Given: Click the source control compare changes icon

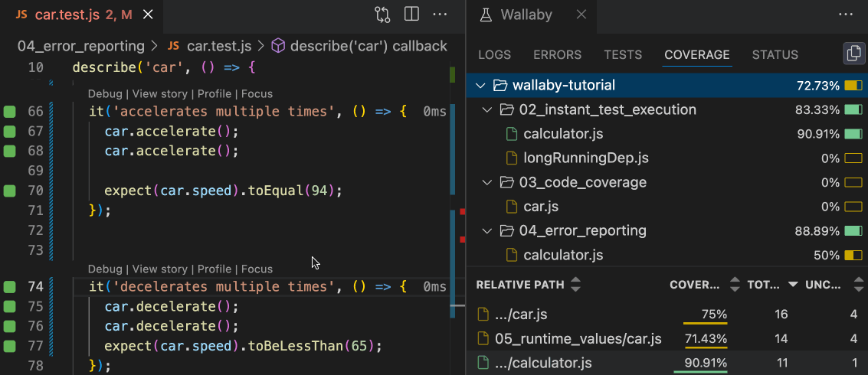Looking at the screenshot, I should pos(382,15).
